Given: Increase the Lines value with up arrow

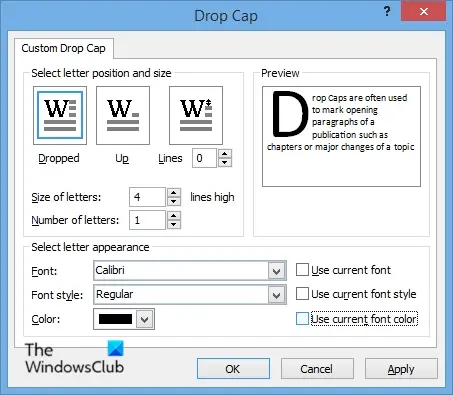Looking at the screenshot, I should click(x=225, y=154).
